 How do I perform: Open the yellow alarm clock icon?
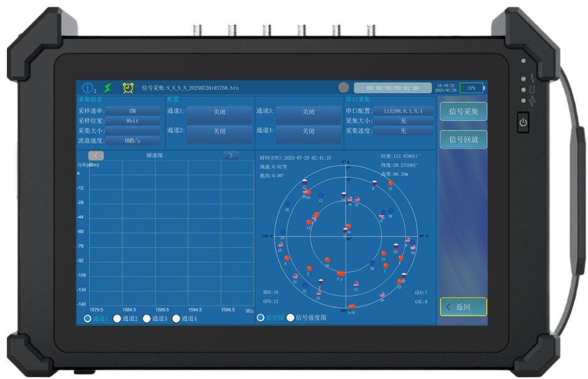click(x=128, y=88)
